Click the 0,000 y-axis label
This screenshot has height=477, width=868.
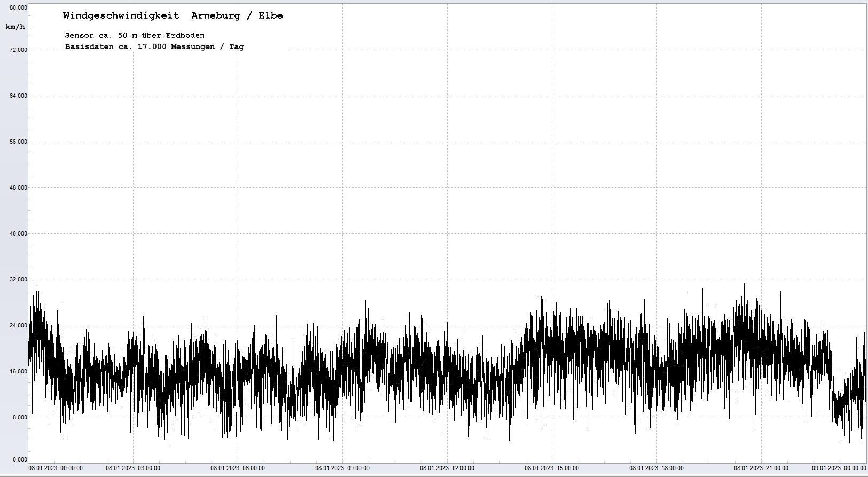point(20,459)
